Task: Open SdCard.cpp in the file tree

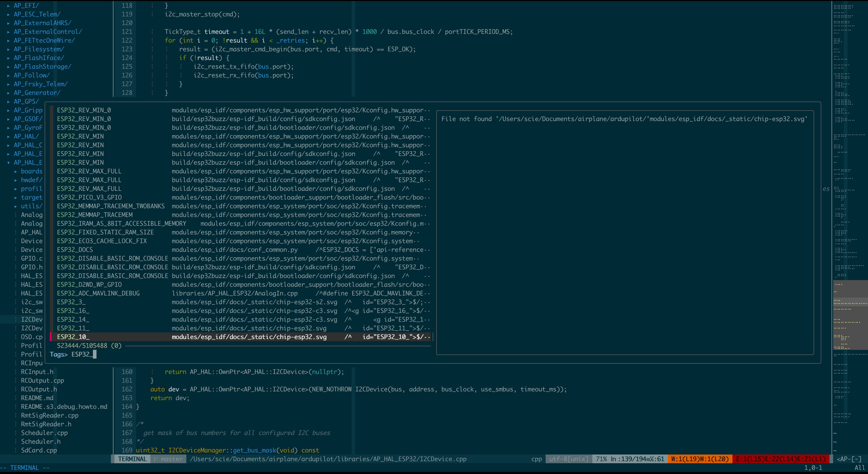Action: (x=39, y=450)
